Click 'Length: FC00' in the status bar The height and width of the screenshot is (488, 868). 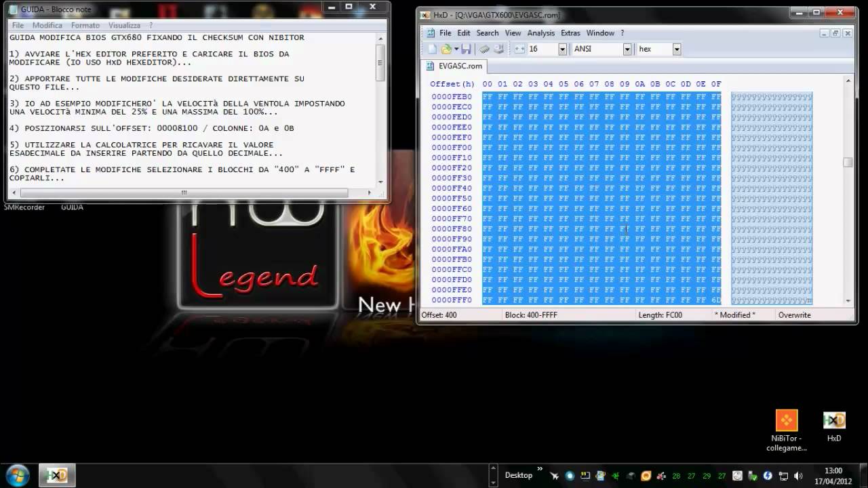coord(660,315)
